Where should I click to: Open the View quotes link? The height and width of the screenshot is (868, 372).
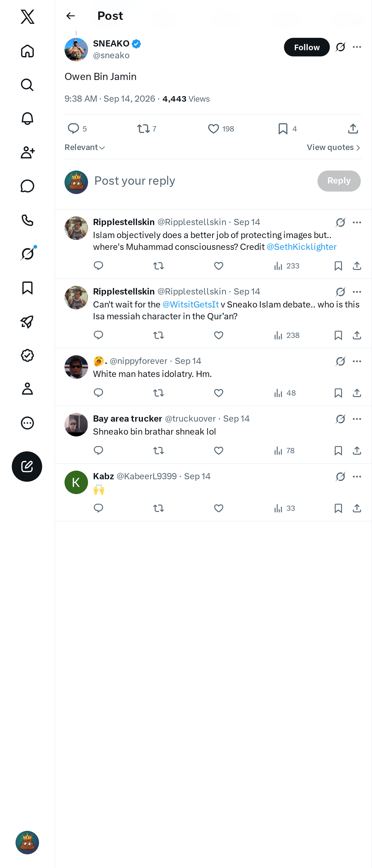334,148
